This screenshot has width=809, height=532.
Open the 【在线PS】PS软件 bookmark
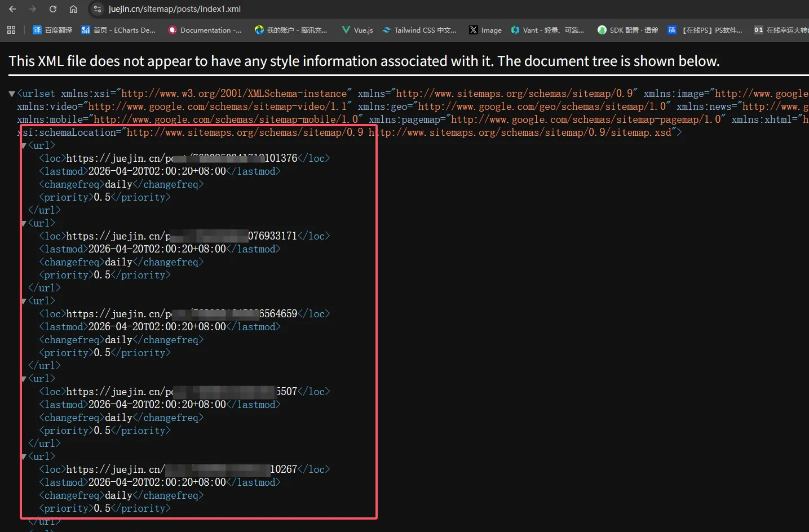pyautogui.click(x=705, y=30)
